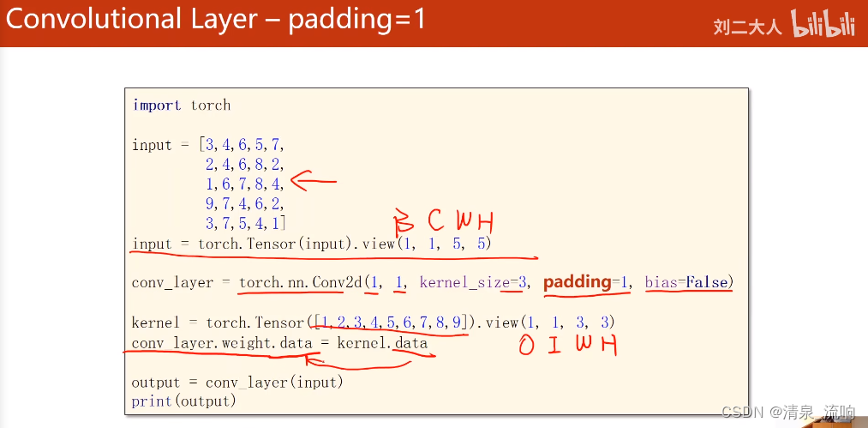Click the input row "3,7,5,4,1]"

[245, 223]
